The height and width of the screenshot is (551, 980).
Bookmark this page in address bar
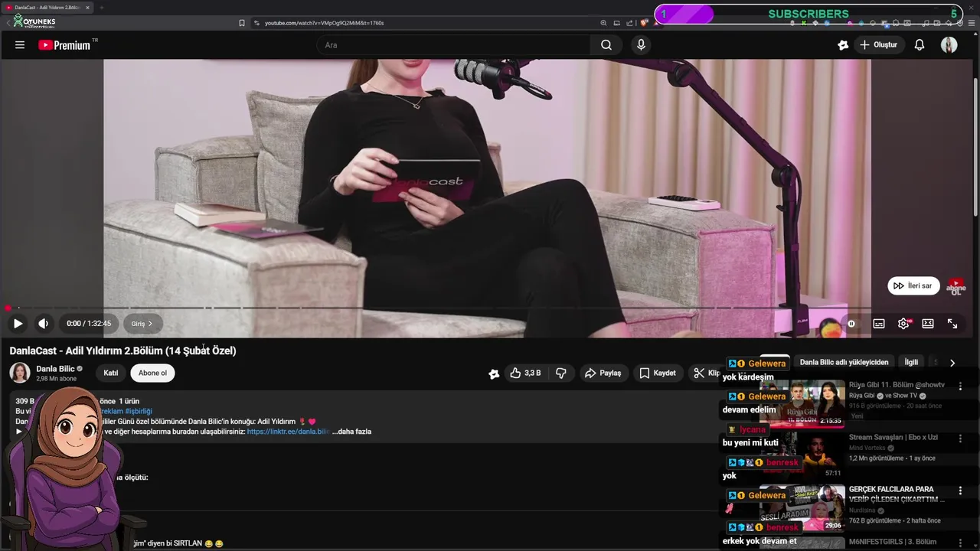[x=242, y=23]
